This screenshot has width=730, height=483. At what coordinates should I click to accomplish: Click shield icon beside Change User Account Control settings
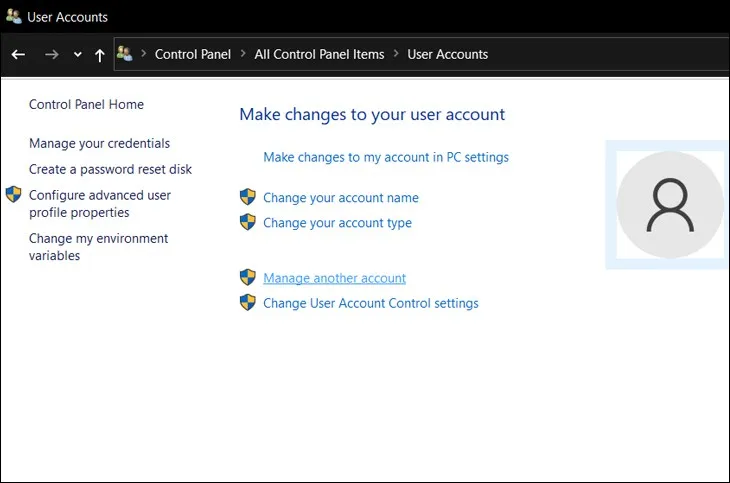click(x=248, y=303)
